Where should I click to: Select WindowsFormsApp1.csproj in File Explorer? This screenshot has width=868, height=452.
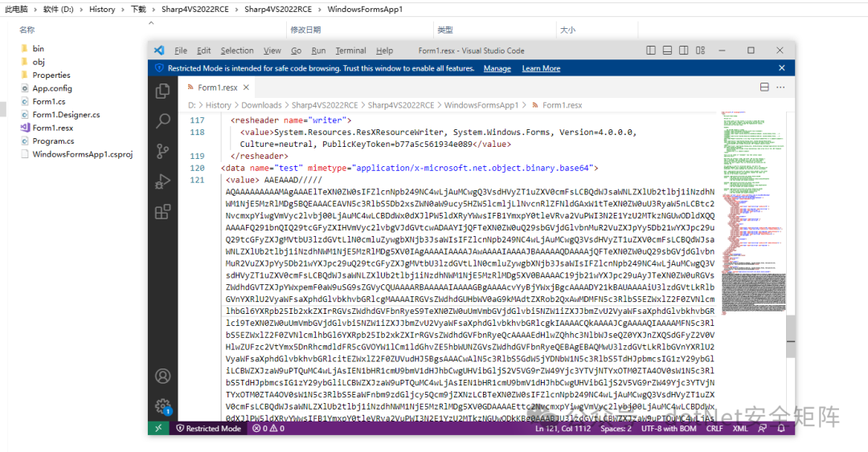[x=83, y=154]
